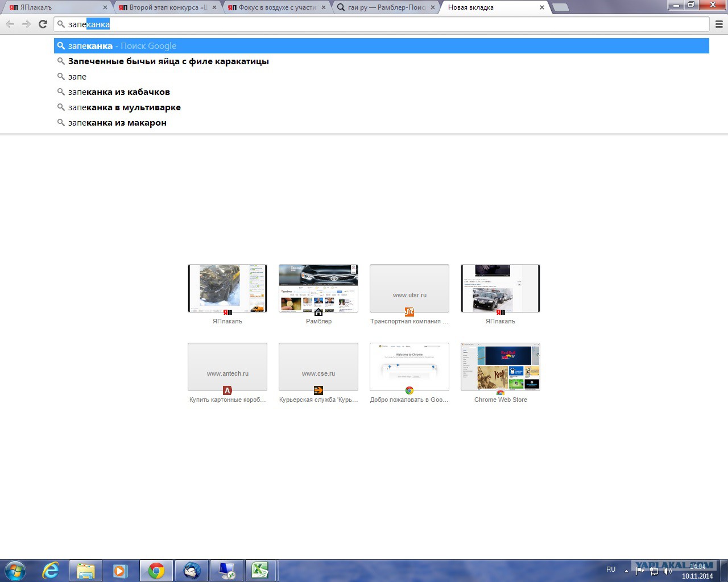Open the Chrome Web Store thumbnail

500,367
